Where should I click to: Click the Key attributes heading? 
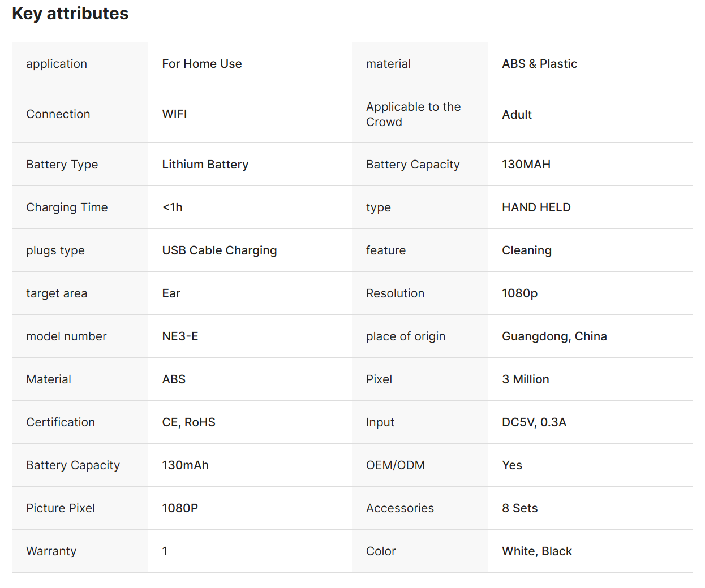point(70,14)
